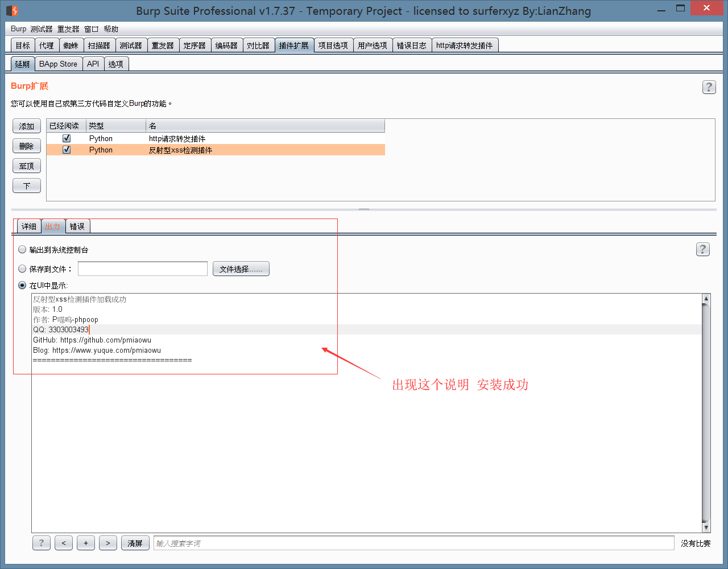Sort by 已经阅读 column header

tap(67, 126)
